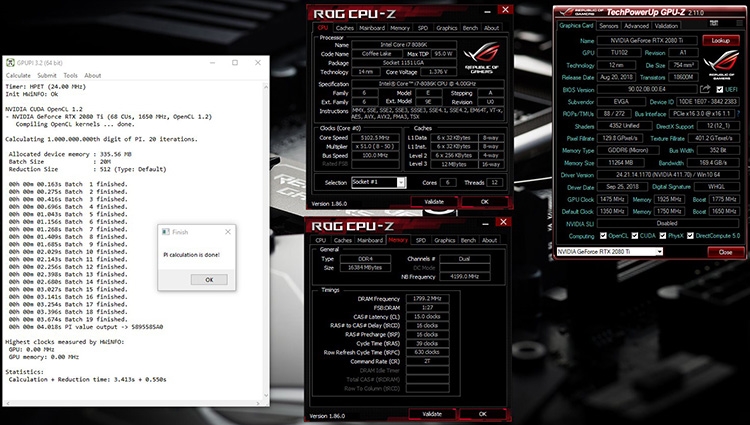The width and height of the screenshot is (750, 425).
Task: Click the ROG logo in the CPU-Z CPU tab
Action: click(x=481, y=56)
